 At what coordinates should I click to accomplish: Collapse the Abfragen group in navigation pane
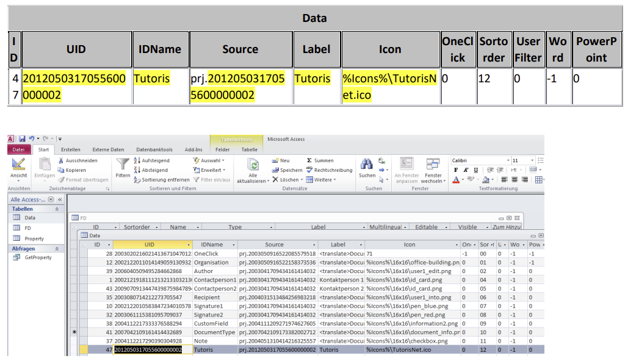pyautogui.click(x=57, y=249)
